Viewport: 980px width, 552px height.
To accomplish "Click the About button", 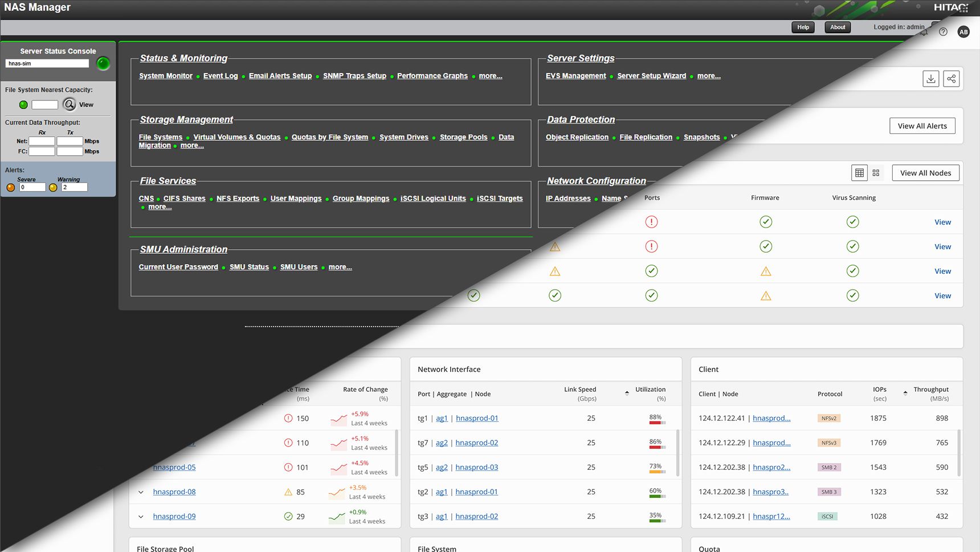I will pyautogui.click(x=838, y=27).
